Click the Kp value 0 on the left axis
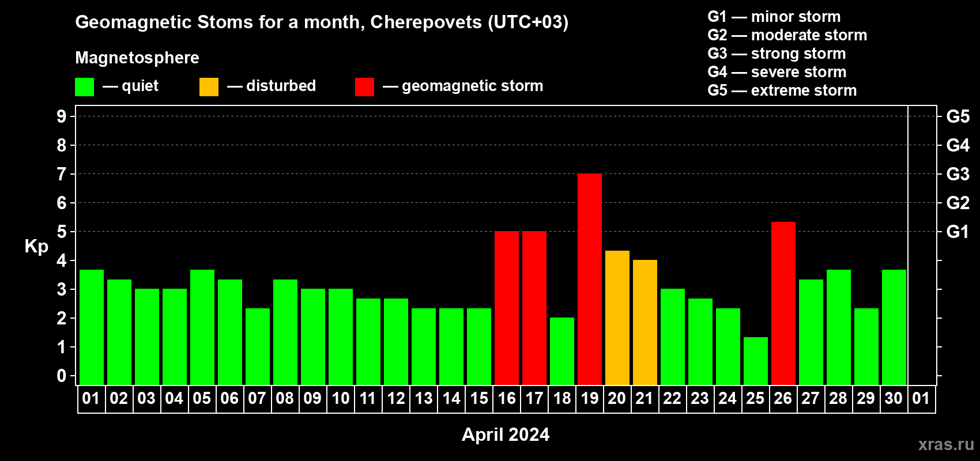 62,376
